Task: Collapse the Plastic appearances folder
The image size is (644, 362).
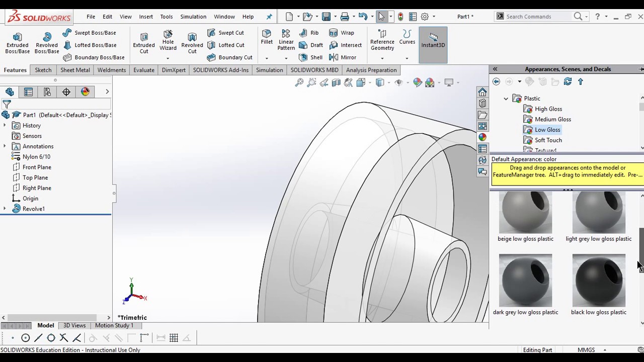Action: point(506,99)
